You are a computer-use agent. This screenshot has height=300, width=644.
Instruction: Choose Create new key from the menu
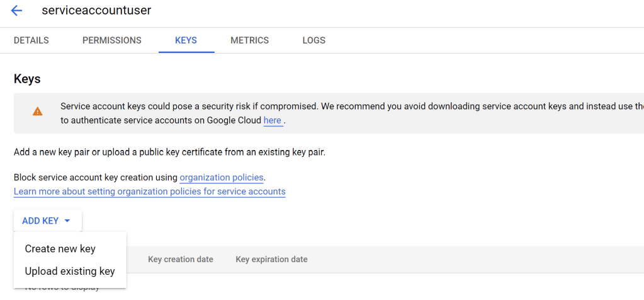point(60,249)
